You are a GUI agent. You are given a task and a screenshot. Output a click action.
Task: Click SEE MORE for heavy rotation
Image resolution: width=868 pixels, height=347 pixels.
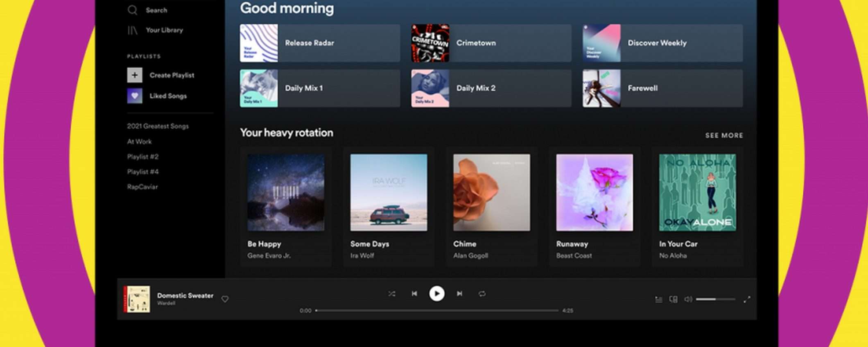724,135
